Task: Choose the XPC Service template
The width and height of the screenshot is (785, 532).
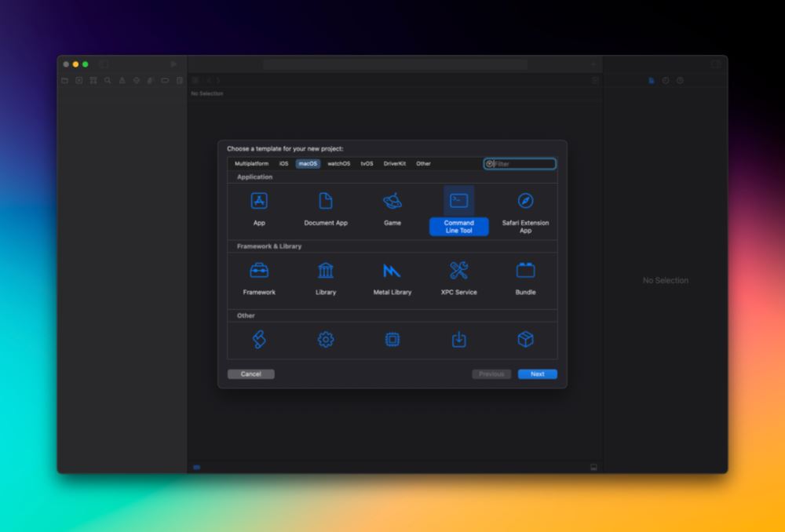Action: (x=459, y=271)
